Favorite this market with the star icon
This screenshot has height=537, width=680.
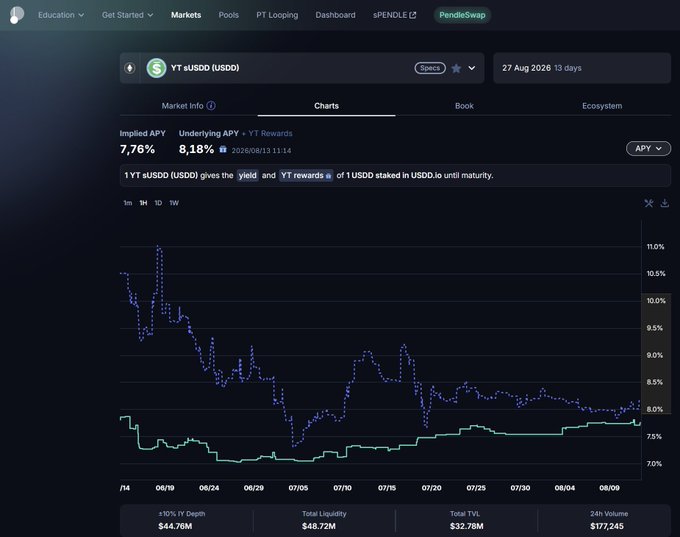coord(456,69)
